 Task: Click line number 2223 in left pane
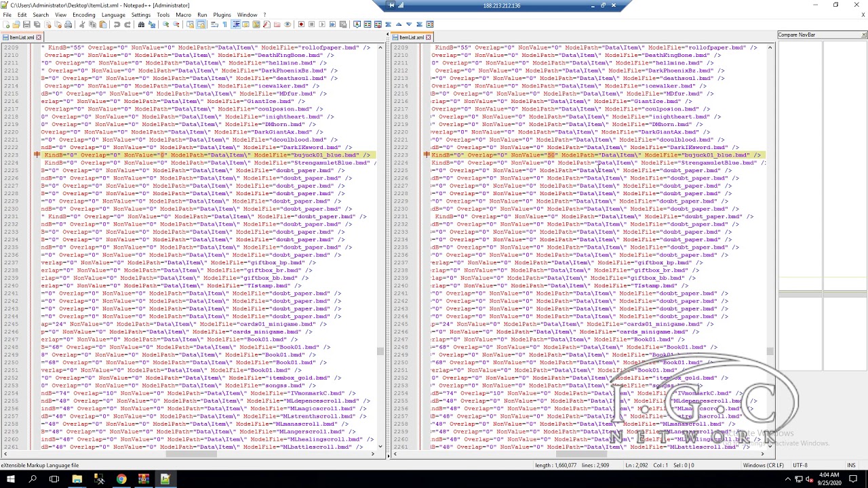(11, 155)
